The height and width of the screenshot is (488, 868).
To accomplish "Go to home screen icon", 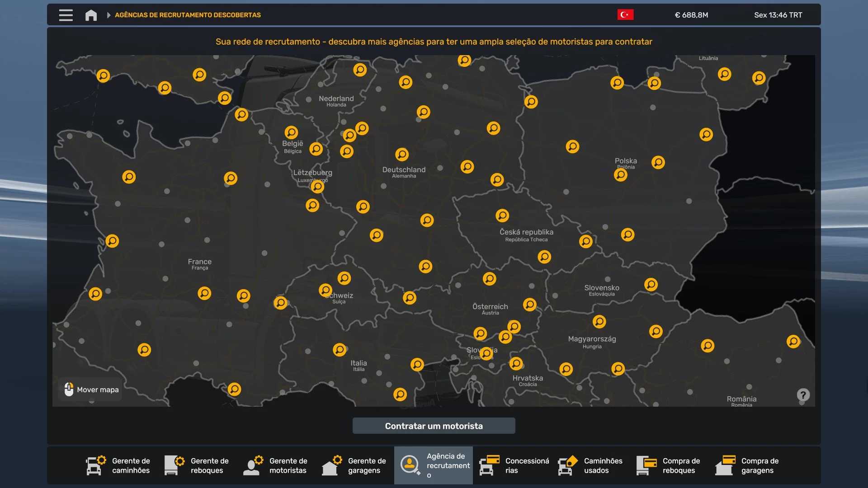I will [91, 15].
